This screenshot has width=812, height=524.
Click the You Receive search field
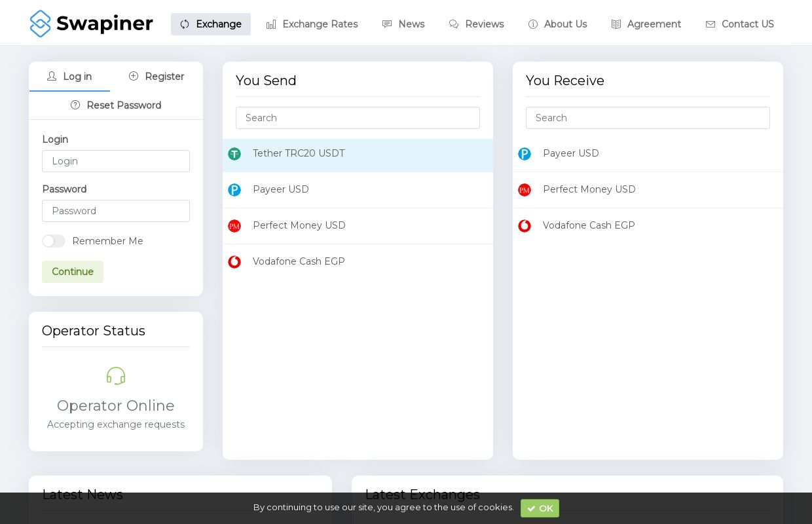[648, 118]
